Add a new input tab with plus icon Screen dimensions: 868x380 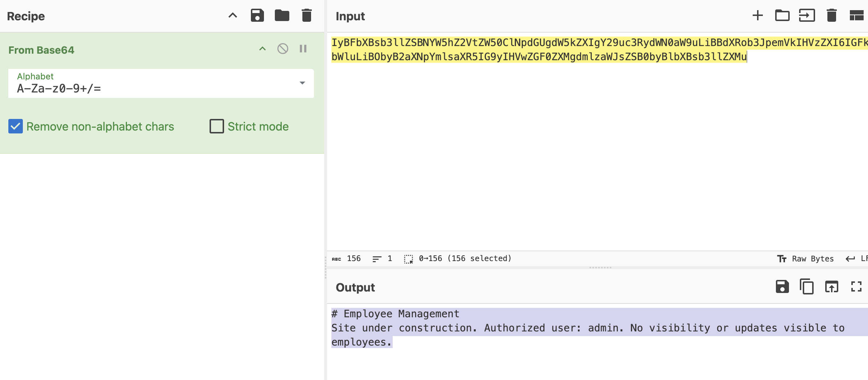[x=758, y=16]
